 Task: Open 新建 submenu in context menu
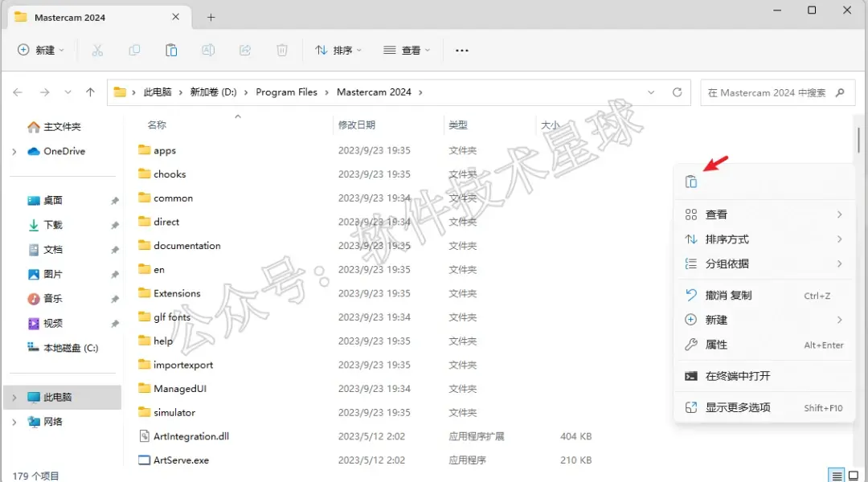764,320
